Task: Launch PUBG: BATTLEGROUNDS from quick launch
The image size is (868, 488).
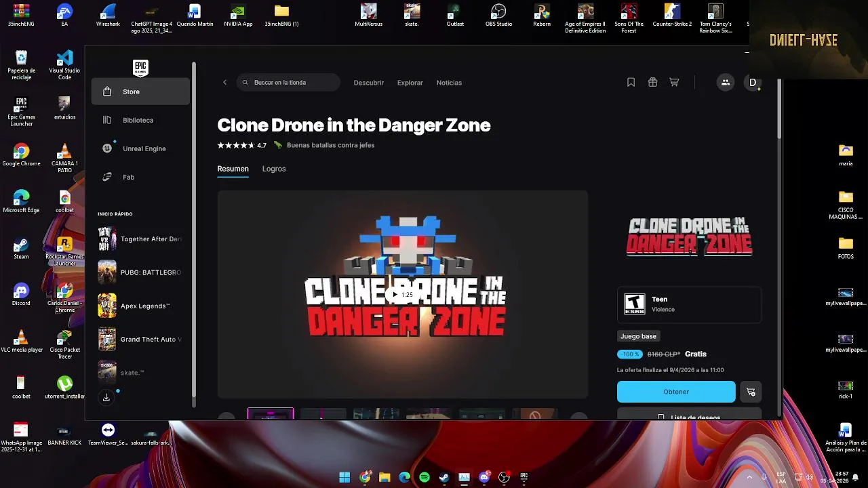Action: [x=140, y=272]
